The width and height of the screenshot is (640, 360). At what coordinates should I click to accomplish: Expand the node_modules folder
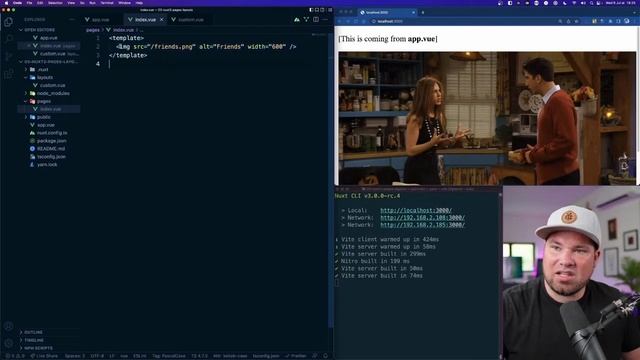pyautogui.click(x=49, y=93)
